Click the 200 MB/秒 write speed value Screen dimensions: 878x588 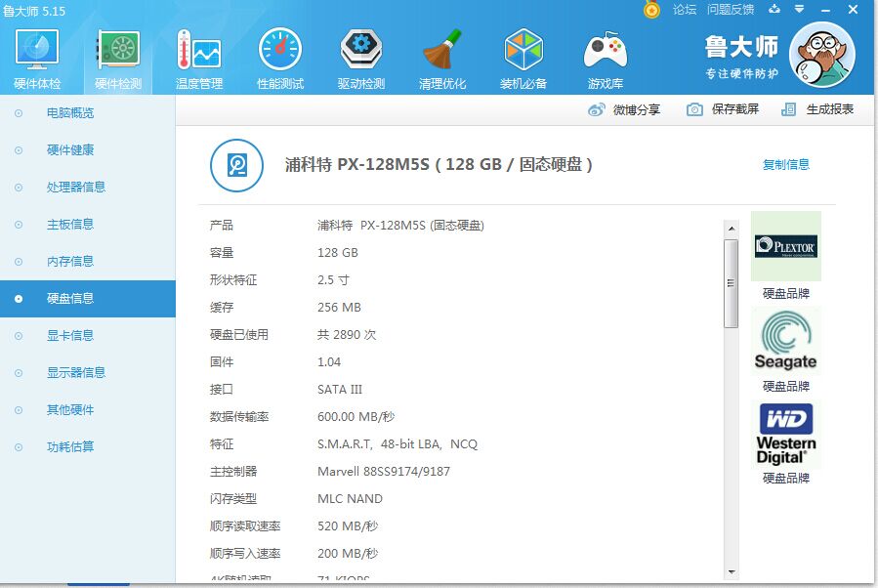click(348, 554)
